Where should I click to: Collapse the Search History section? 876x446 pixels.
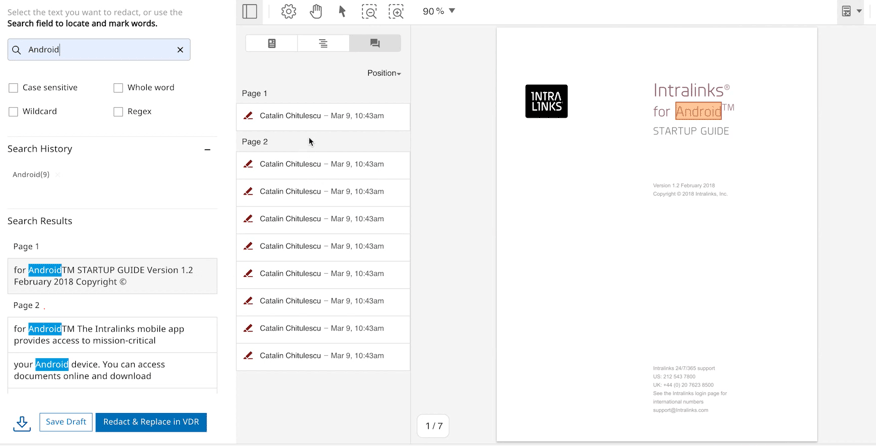point(207,149)
